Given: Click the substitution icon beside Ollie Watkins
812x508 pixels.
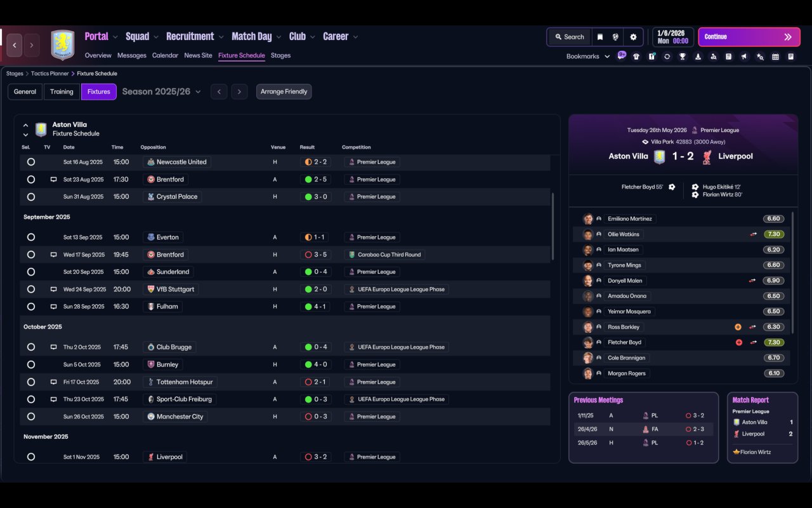Looking at the screenshot, I should (x=753, y=234).
